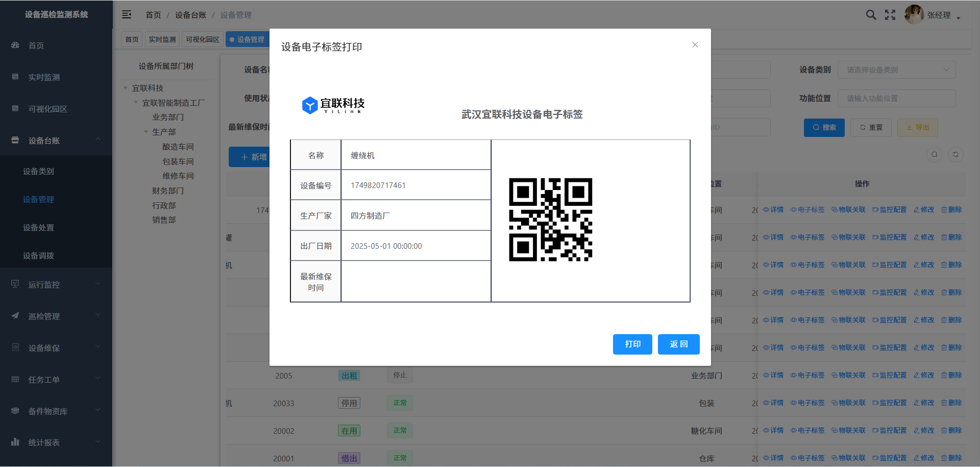Click the 功能位置 input field
The height and width of the screenshot is (467, 980).
tap(896, 99)
